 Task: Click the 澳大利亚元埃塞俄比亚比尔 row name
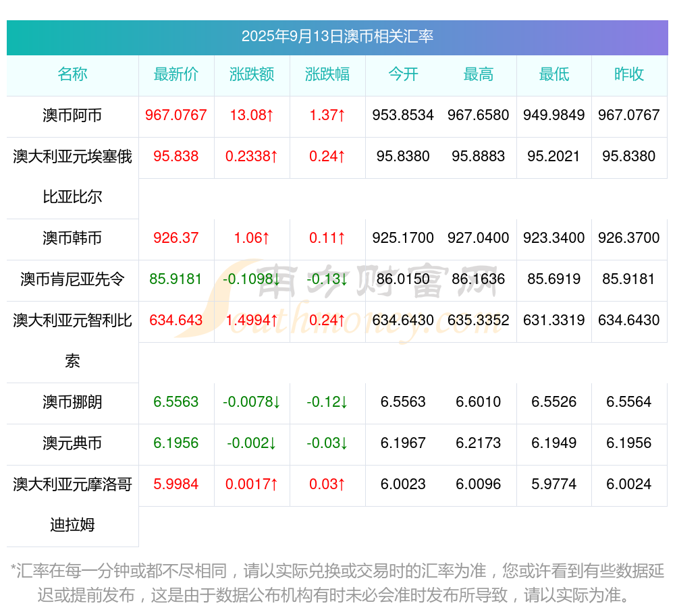[72, 177]
